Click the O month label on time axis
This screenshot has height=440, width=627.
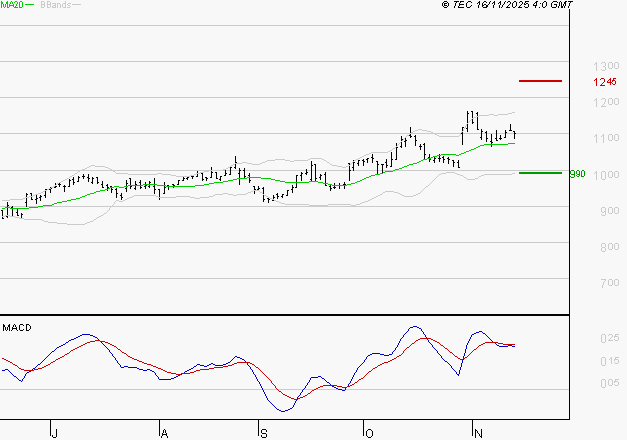pos(369,433)
